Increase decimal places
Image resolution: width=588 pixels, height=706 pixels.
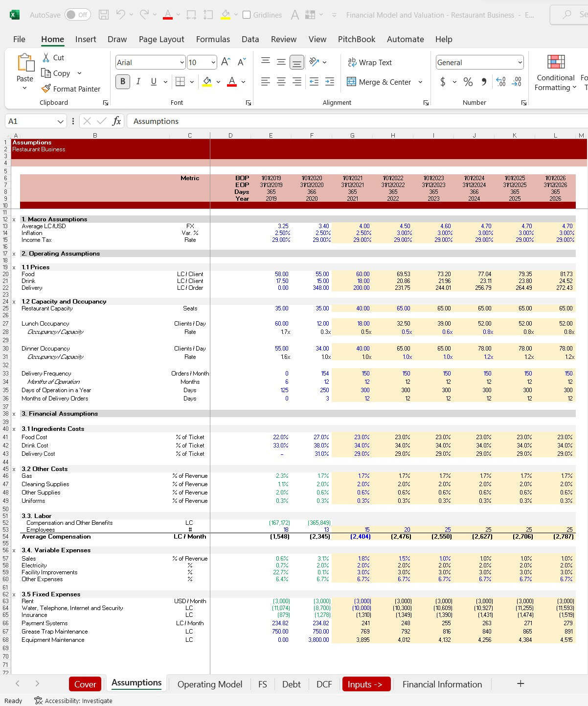pyautogui.click(x=500, y=82)
